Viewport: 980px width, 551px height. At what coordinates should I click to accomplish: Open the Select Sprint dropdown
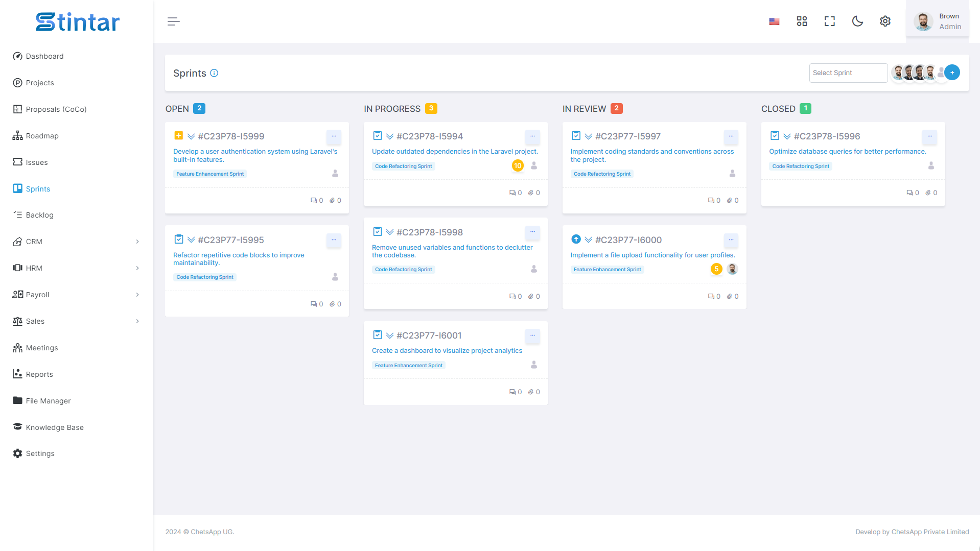[x=848, y=73]
